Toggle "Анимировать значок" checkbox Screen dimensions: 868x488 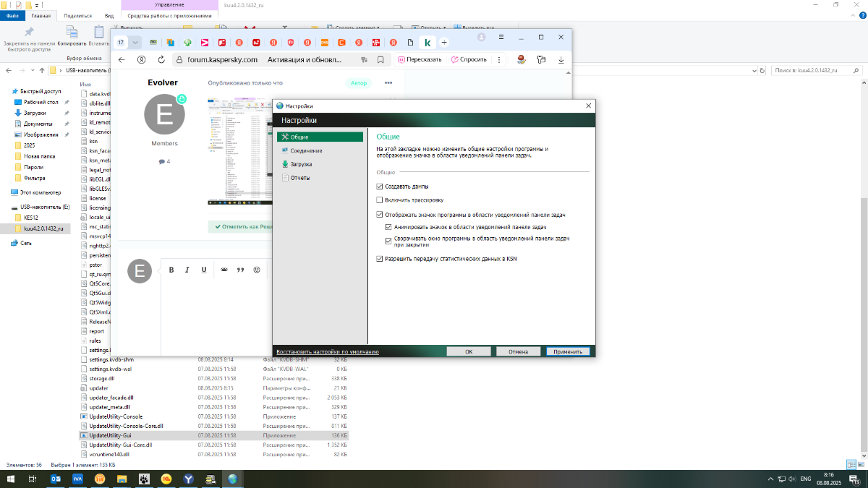point(388,227)
